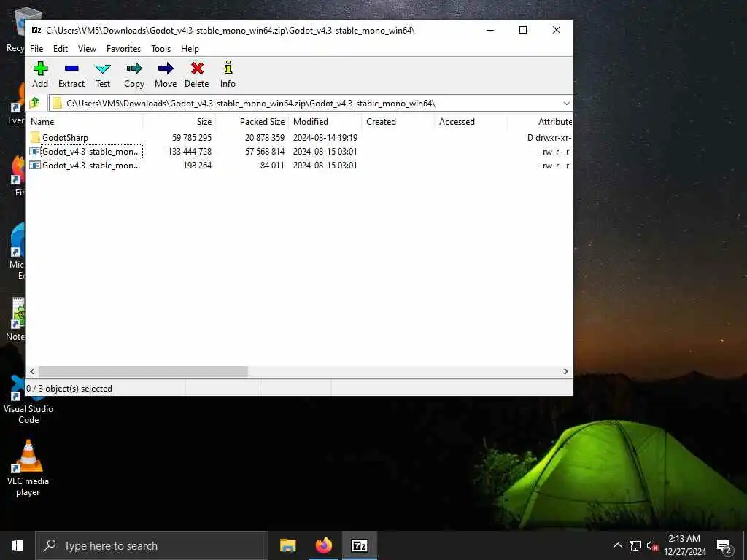Viewport: 747px width, 560px height.
Task: Click the Visual Studio Code desktop shortcut
Action: [x=28, y=400]
